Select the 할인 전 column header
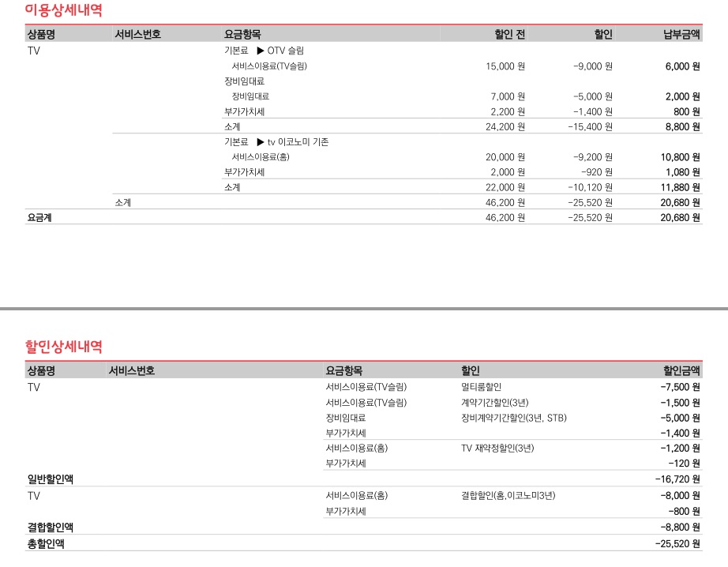Screen dimensions: 728x567 509,34
